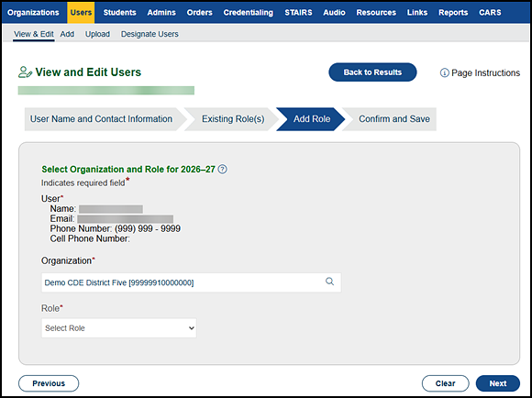This screenshot has height=398, width=532.
Task: Click the Next button
Action: [498, 383]
